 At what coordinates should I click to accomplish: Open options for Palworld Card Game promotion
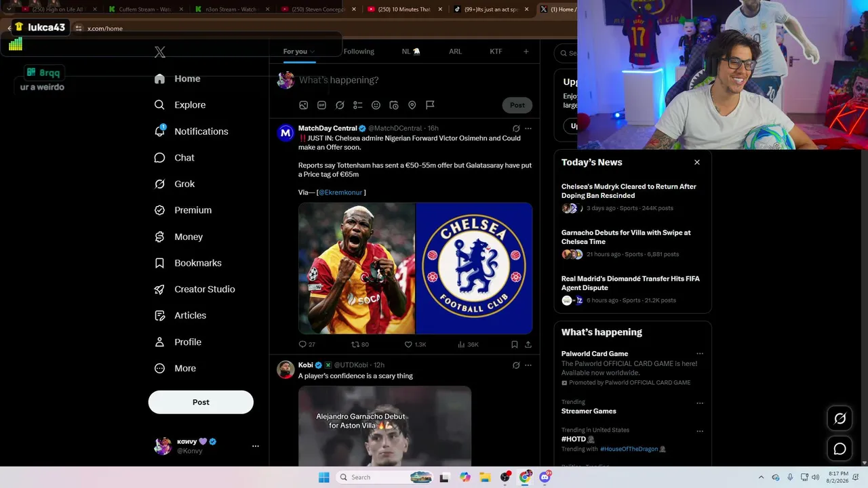tap(700, 354)
